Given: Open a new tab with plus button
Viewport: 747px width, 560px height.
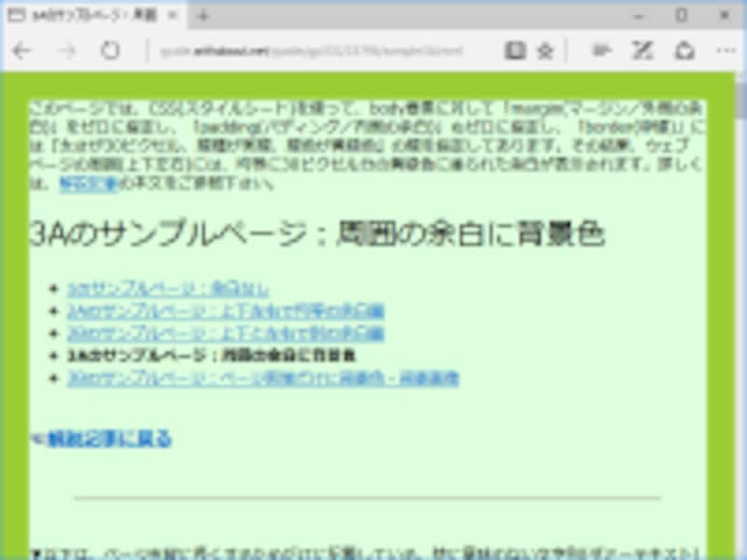Looking at the screenshot, I should [204, 16].
